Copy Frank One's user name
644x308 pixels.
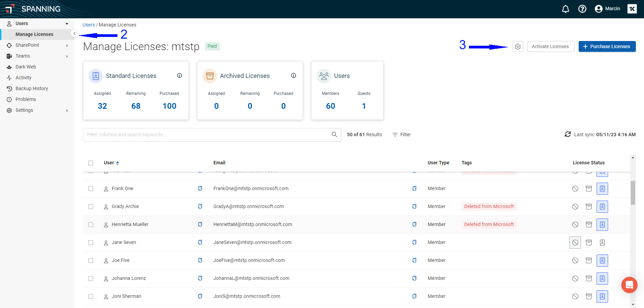(x=200, y=188)
